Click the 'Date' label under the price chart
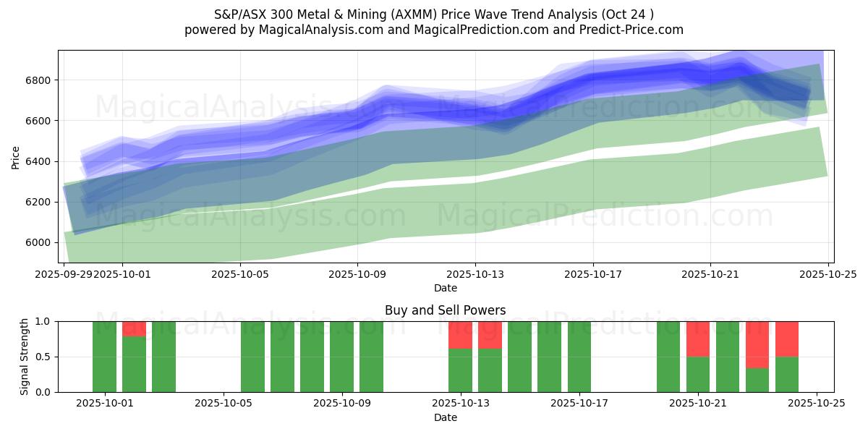This screenshot has width=868, height=434. [x=446, y=288]
